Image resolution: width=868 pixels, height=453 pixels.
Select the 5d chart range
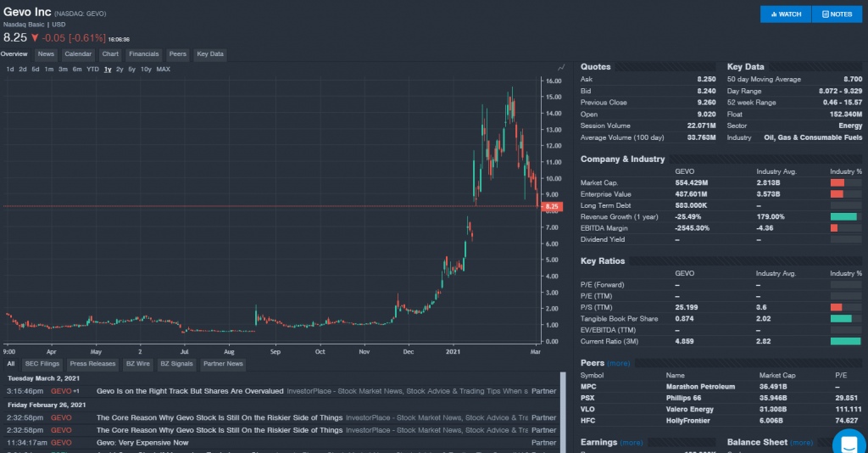(x=36, y=70)
